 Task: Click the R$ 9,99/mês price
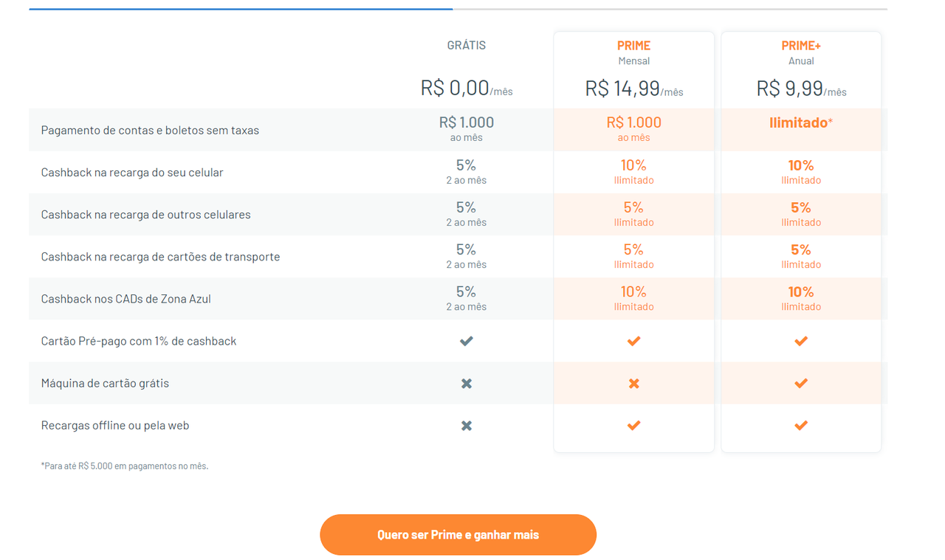click(801, 89)
